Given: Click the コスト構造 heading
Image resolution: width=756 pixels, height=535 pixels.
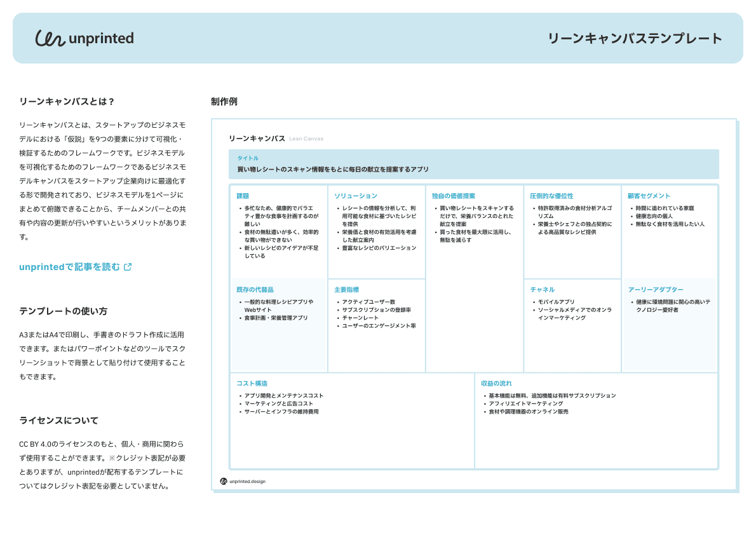Looking at the screenshot, I should pos(252,383).
